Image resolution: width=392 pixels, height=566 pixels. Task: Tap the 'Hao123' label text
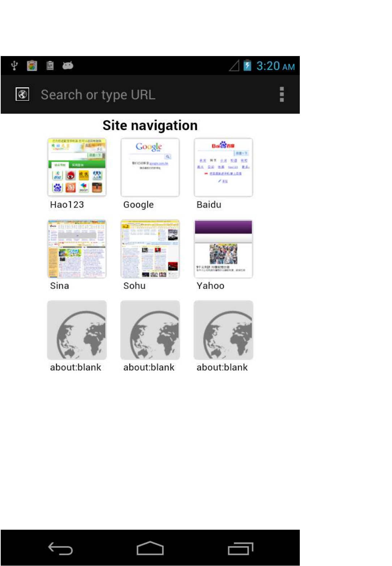click(67, 205)
